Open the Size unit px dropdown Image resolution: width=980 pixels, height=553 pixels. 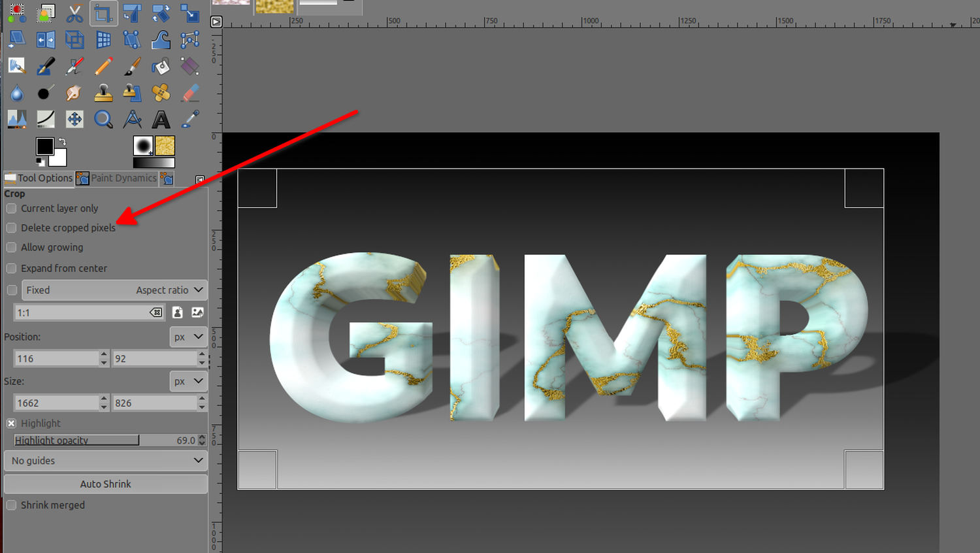click(x=188, y=382)
